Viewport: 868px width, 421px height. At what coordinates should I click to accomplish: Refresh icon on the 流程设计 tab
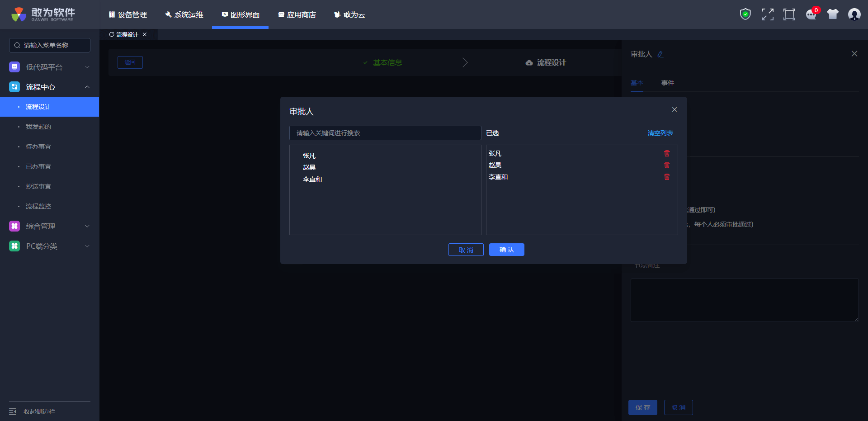[112, 34]
